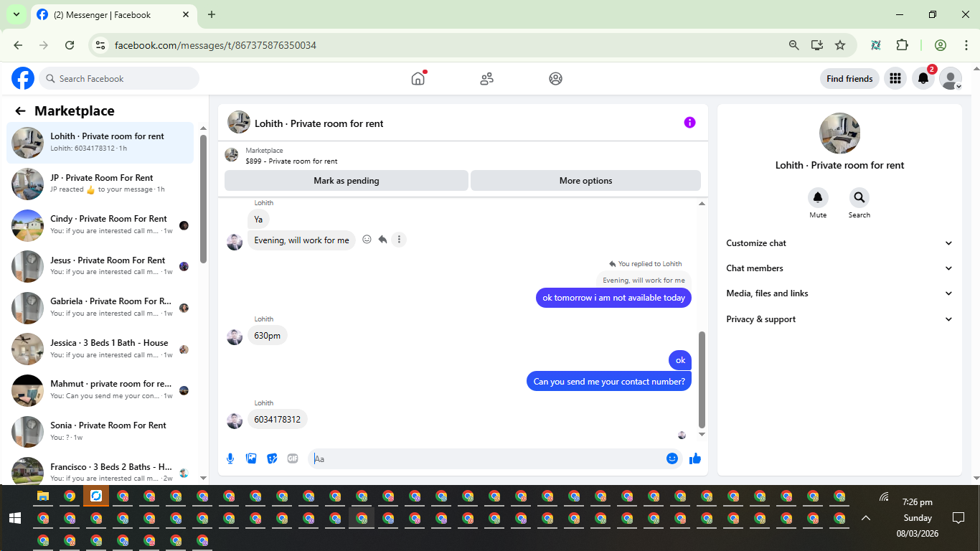Open the notifications bell in header
The width and height of the screenshot is (980, 551).
(x=923, y=79)
